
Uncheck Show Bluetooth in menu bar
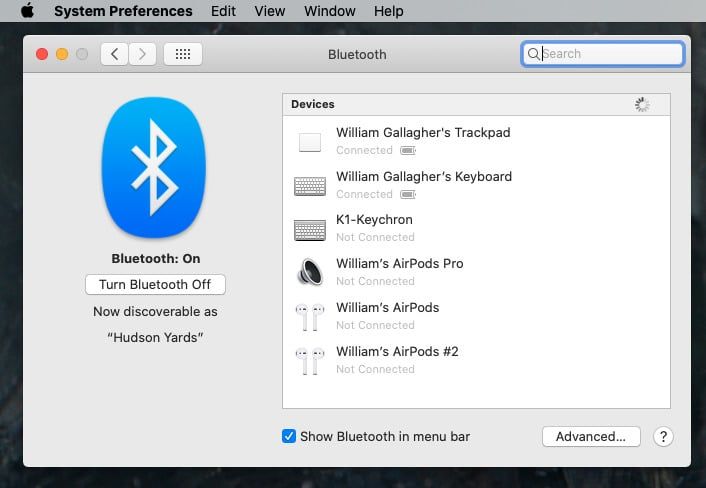[289, 436]
